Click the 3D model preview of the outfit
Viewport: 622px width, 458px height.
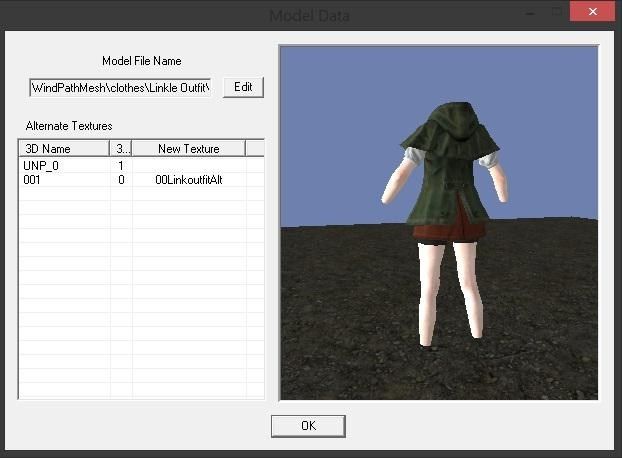coord(439,223)
